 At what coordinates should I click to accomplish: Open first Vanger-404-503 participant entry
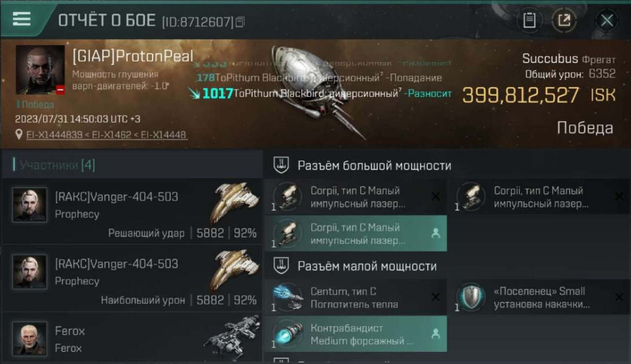pos(132,211)
